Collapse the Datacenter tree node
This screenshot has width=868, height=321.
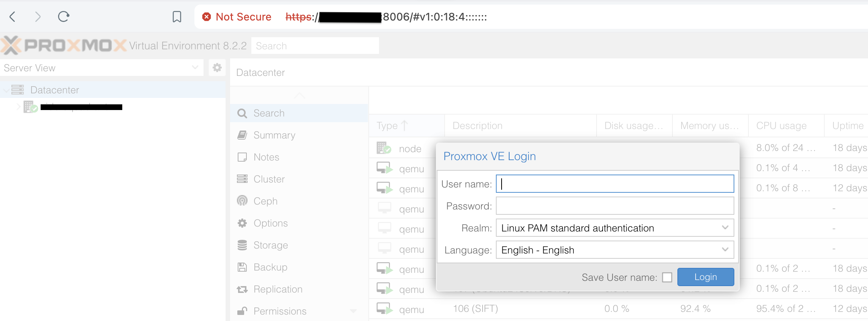[x=6, y=90]
